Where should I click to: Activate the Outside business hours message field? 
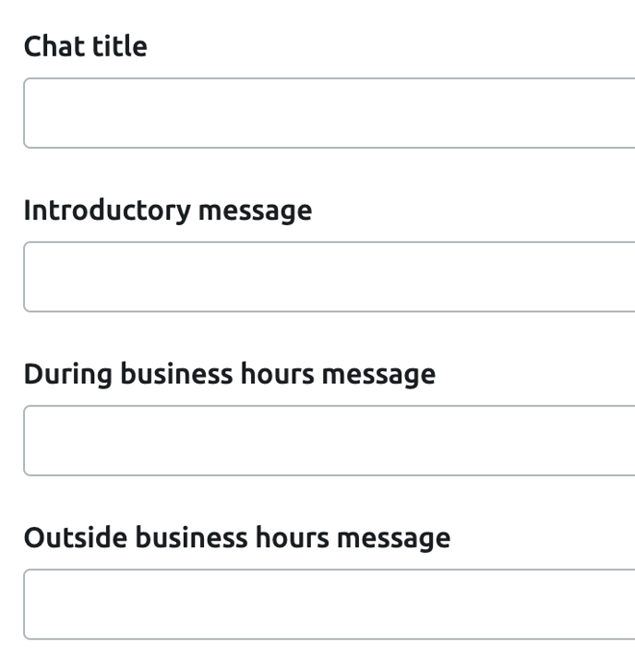(x=329, y=604)
